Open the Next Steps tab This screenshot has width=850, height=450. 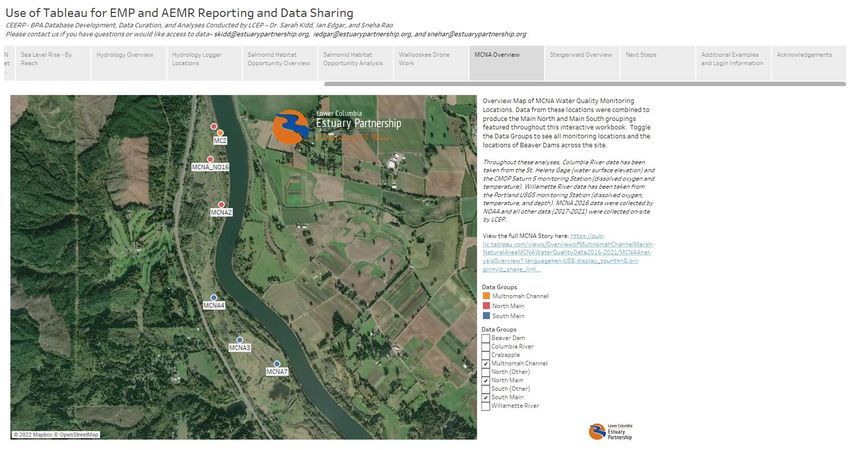[658, 63]
